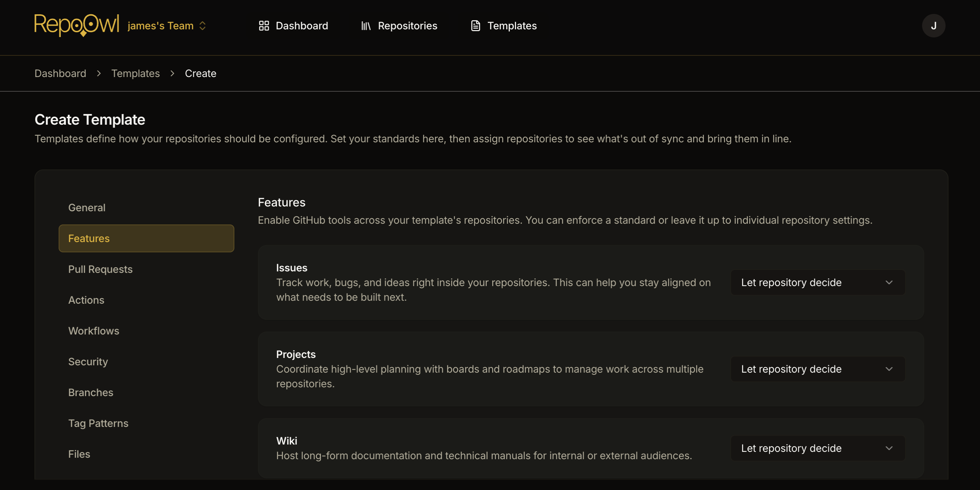980x490 pixels.
Task: Select the General settings section
Action: (87, 207)
